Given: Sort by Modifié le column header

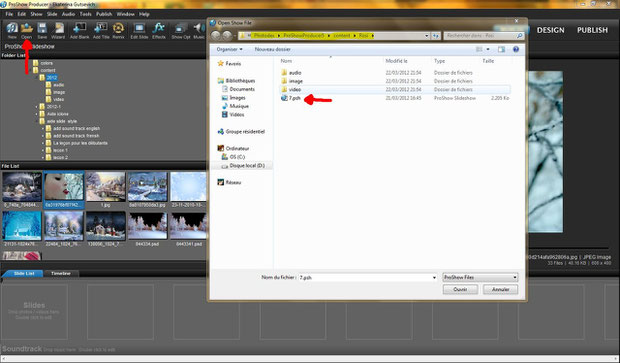Looking at the screenshot, I should [x=397, y=61].
